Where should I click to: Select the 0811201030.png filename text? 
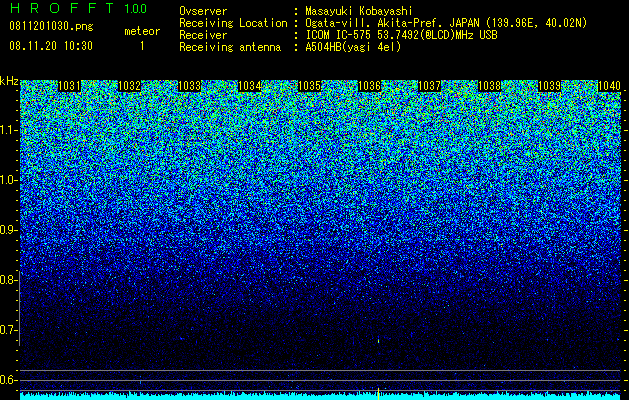click(x=51, y=26)
